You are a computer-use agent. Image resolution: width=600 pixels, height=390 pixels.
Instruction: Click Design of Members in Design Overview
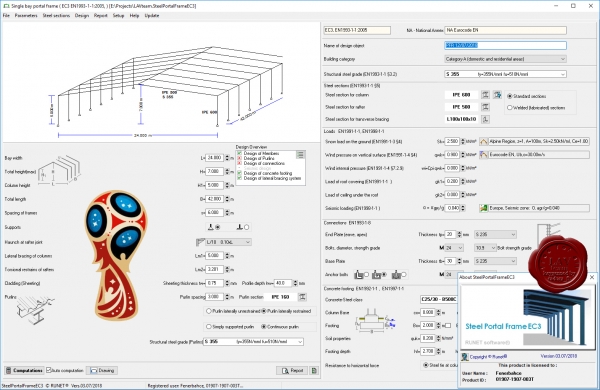(x=261, y=153)
